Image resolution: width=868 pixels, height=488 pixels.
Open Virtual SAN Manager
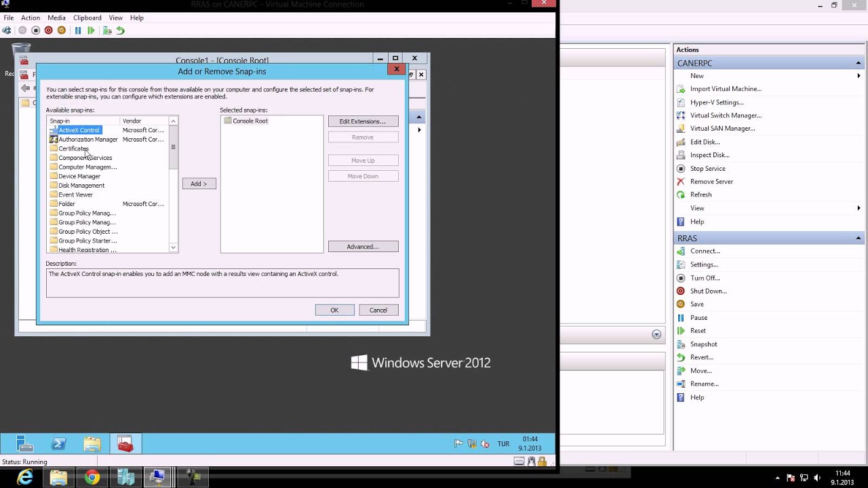(722, 129)
